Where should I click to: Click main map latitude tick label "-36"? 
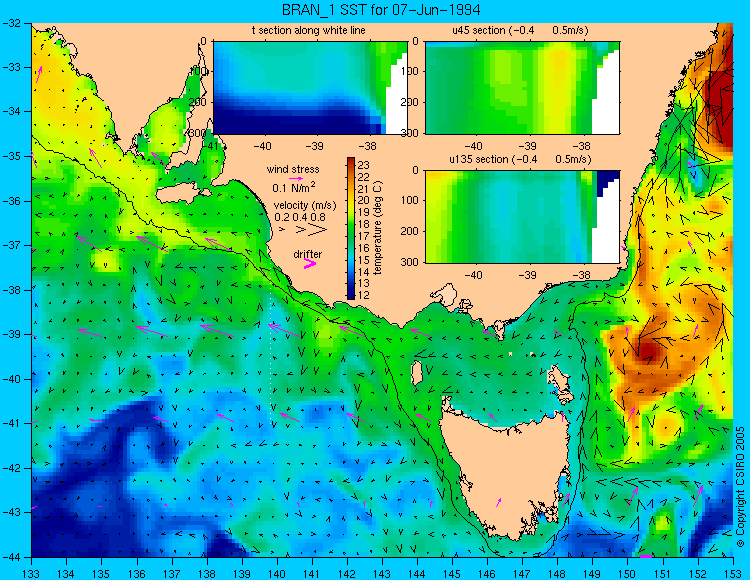11,201
